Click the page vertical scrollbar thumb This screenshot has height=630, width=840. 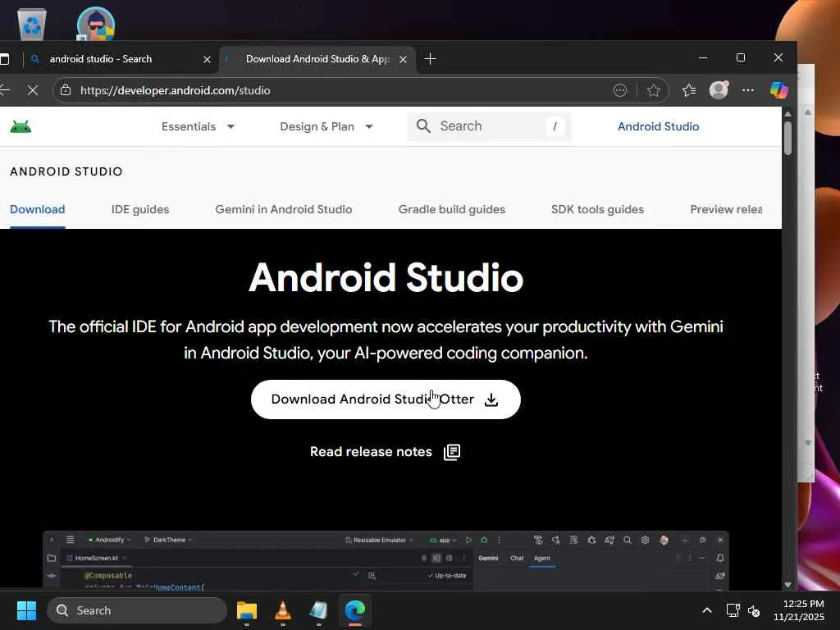[787, 139]
